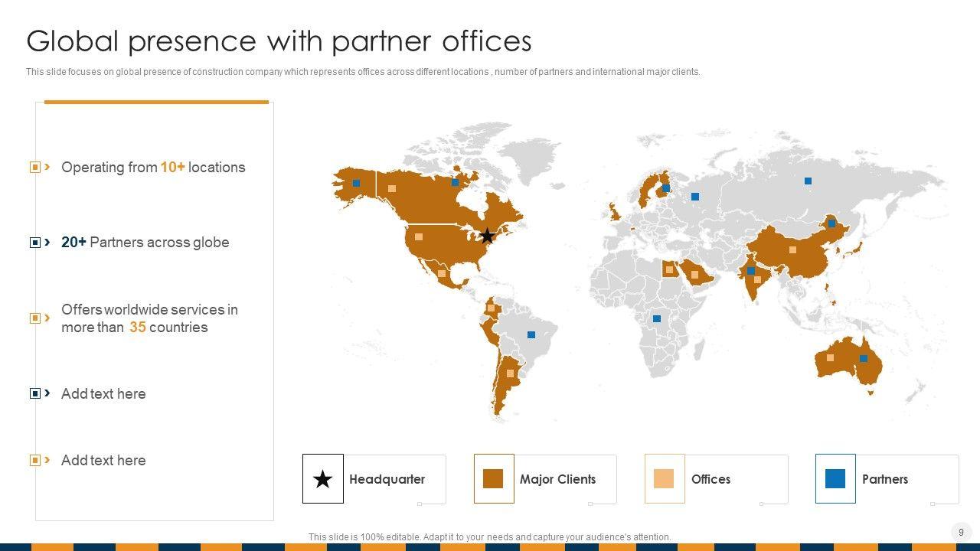
Task: Select the blue partner marker in Brazil
Action: tap(531, 334)
